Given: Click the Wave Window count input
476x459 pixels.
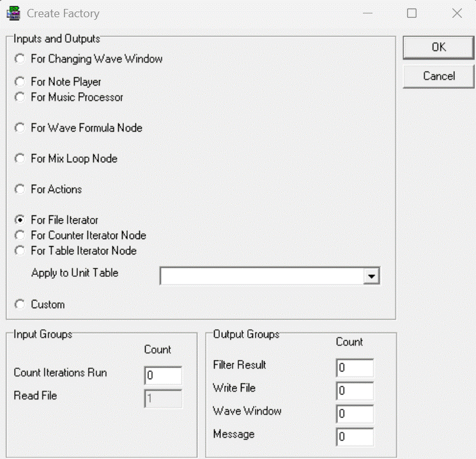Looking at the screenshot, I should point(355,414).
